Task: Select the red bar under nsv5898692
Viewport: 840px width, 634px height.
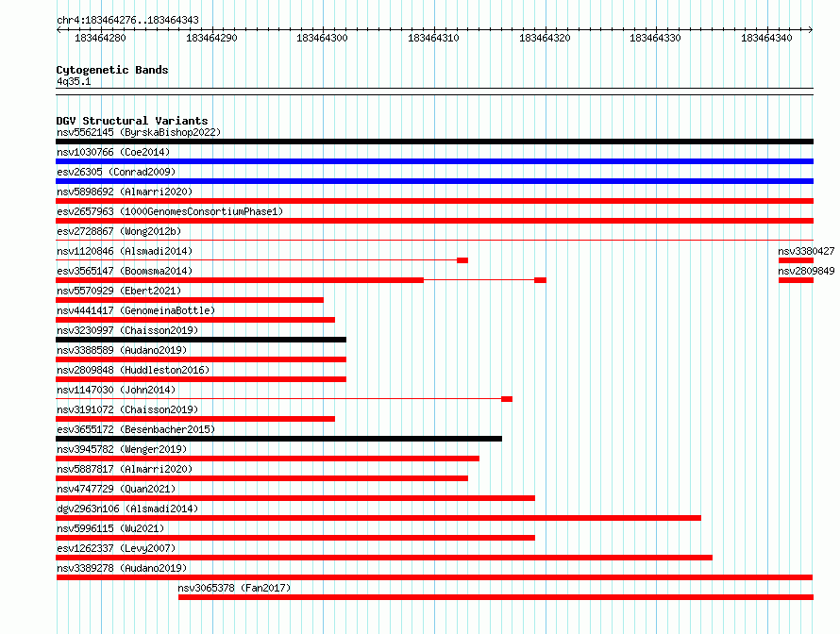Action: pyautogui.click(x=434, y=201)
